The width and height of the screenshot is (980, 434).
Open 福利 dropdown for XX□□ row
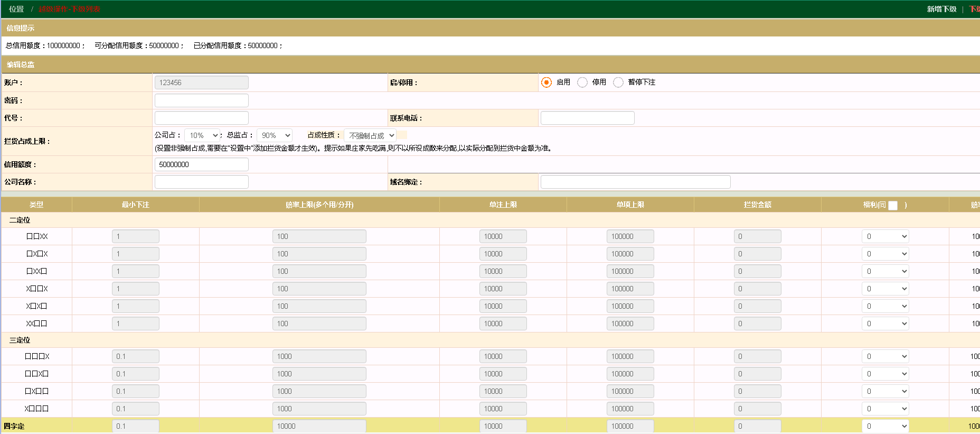pyautogui.click(x=885, y=324)
